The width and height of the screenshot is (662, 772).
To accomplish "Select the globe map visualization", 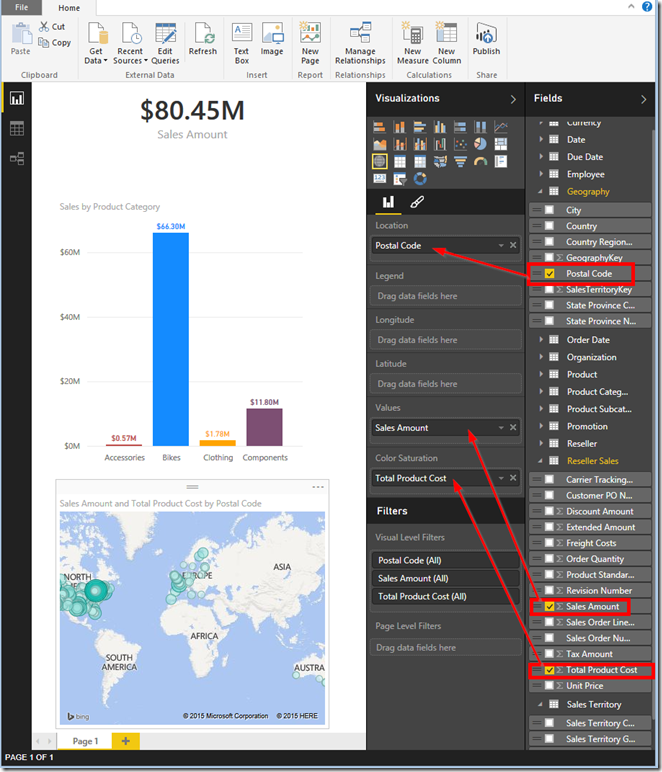I will point(379,161).
